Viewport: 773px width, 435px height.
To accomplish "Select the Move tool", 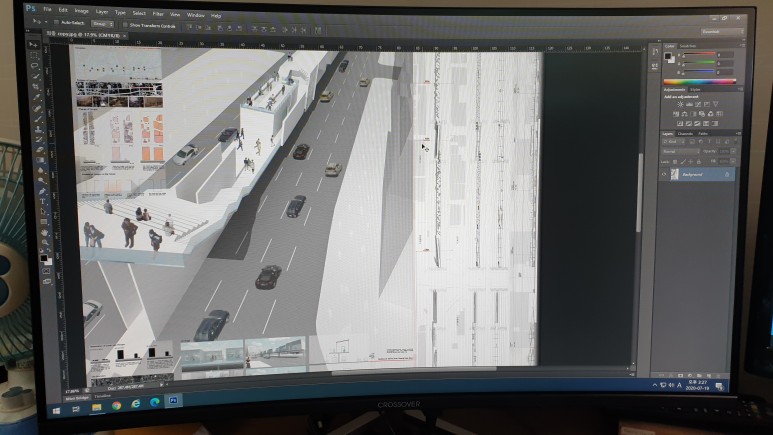I will pos(33,45).
